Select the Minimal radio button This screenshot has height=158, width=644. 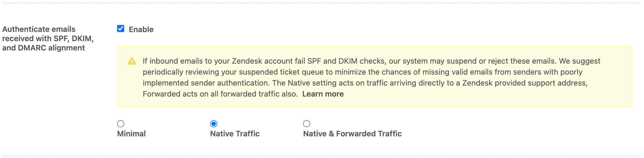pos(121,124)
